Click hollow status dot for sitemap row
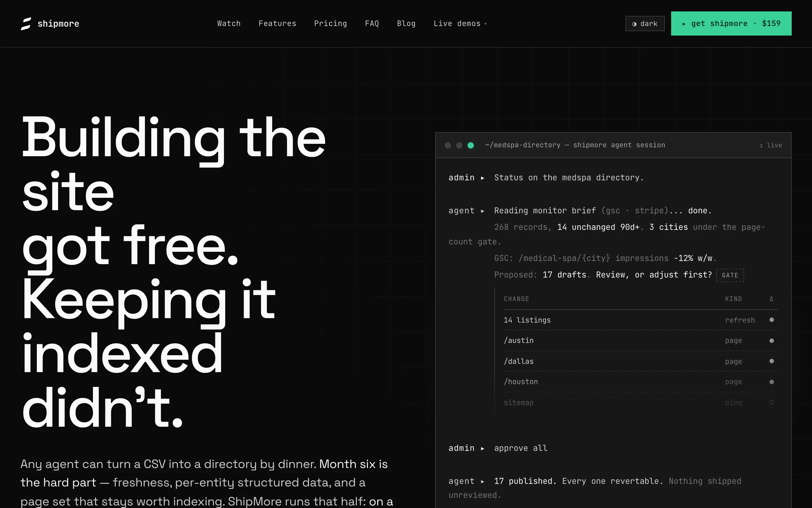Viewport: 812px width, 508px height. (x=772, y=402)
